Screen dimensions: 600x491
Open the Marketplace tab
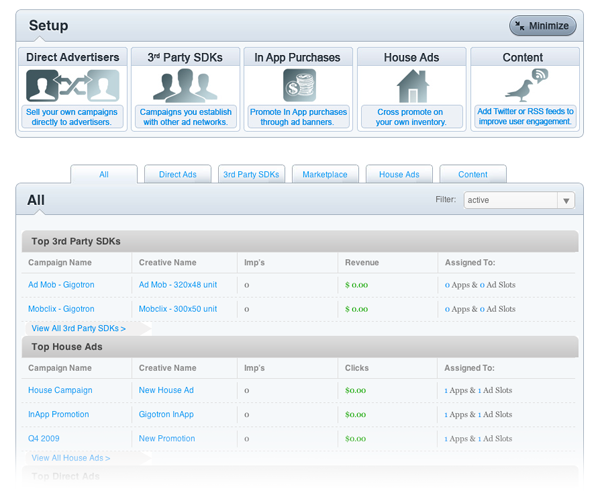(x=325, y=174)
